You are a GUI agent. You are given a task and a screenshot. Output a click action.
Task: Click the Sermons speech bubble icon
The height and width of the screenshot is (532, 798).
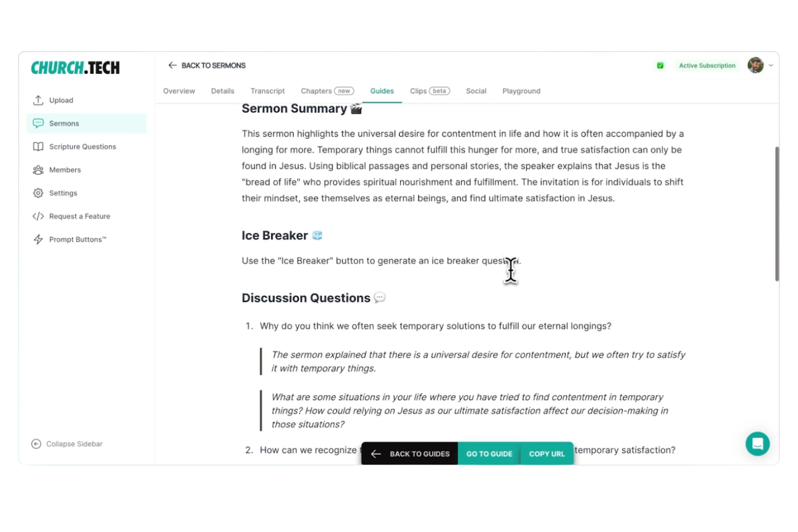point(38,123)
